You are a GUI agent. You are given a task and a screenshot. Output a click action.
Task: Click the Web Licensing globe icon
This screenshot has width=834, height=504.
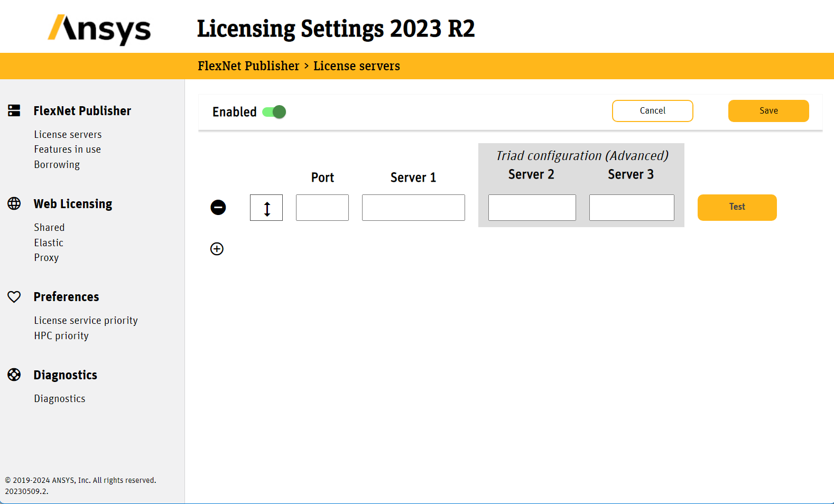point(14,203)
